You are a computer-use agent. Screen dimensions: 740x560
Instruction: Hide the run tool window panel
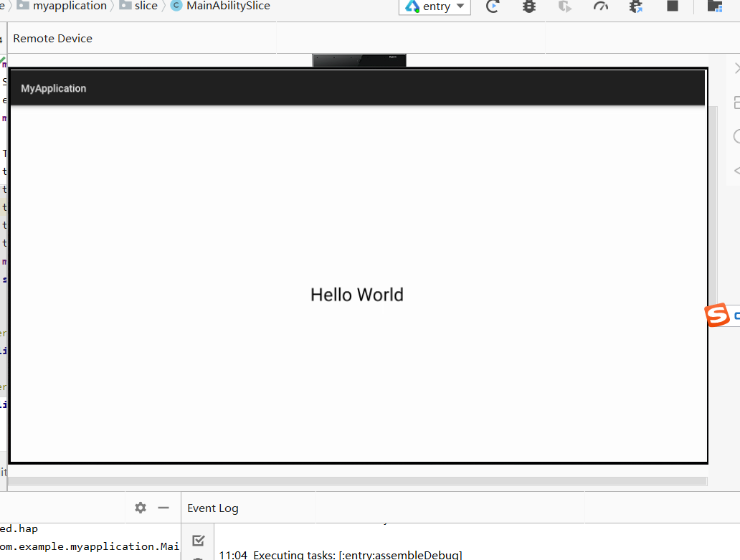[163, 507]
